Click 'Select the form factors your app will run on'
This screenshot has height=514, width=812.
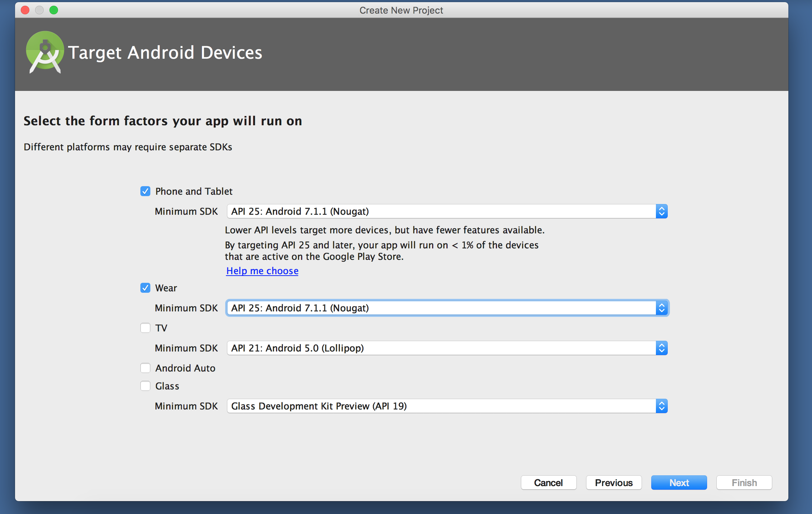163,121
